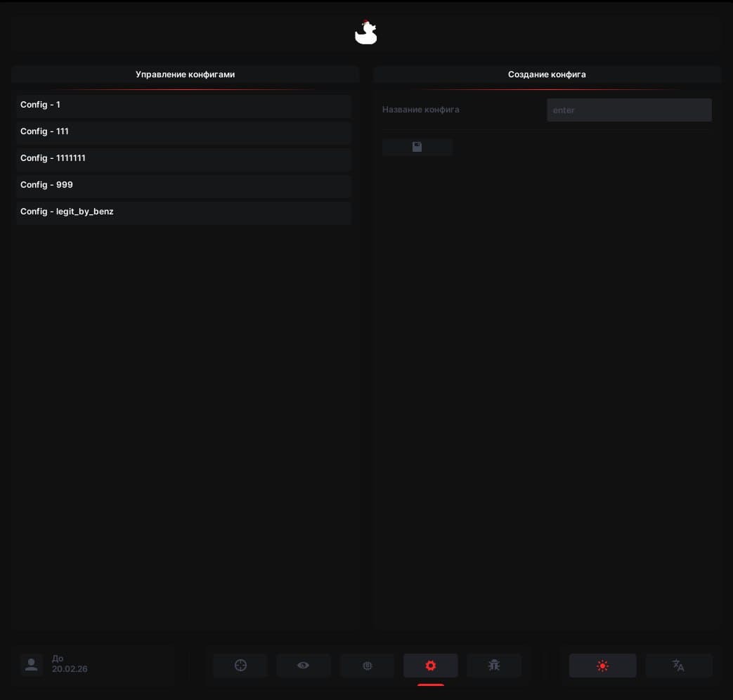733x700 pixels.
Task: Open the chip icon tab
Action: tap(367, 665)
